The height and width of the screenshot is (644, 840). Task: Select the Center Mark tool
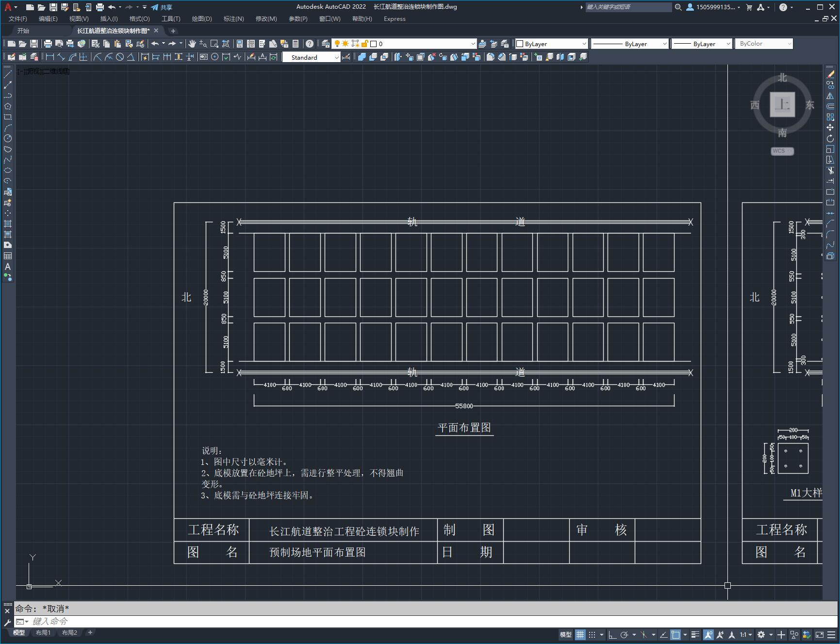tap(215, 57)
